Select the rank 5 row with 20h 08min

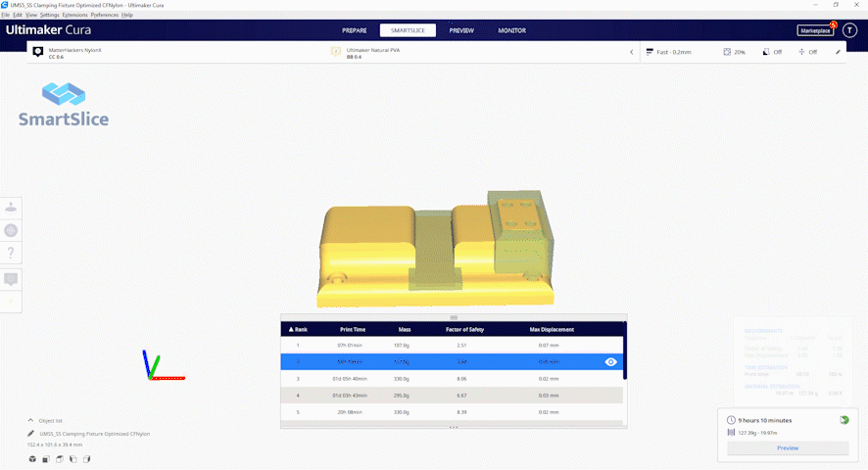pyautogui.click(x=452, y=412)
